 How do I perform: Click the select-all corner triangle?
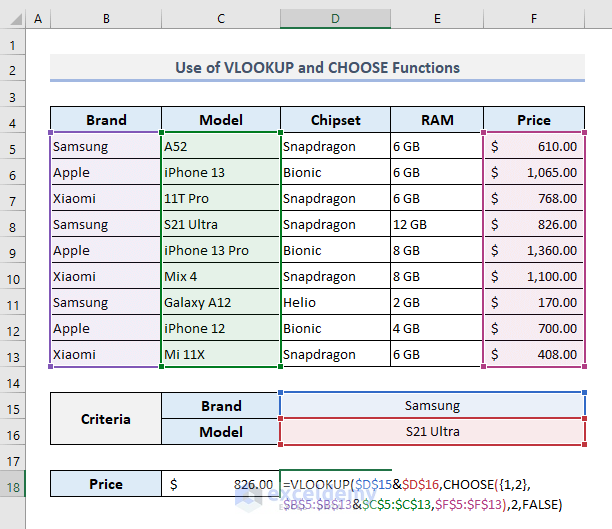[x=15, y=19]
